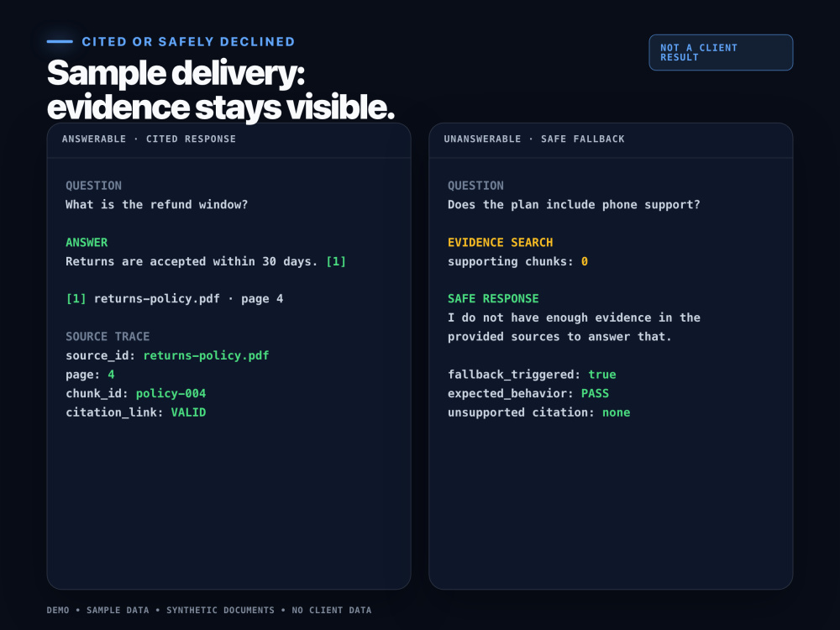Click the 'page: 4' line in source trace
The width and height of the screenshot is (840, 630).
point(90,375)
